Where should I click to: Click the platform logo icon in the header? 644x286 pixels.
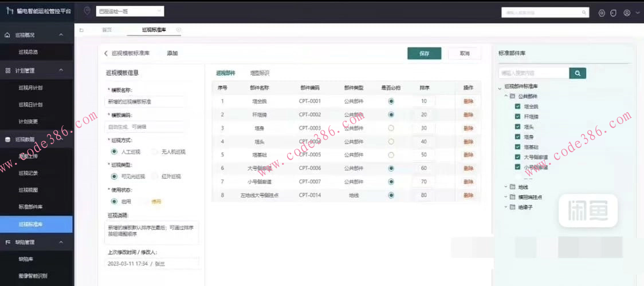point(10,11)
